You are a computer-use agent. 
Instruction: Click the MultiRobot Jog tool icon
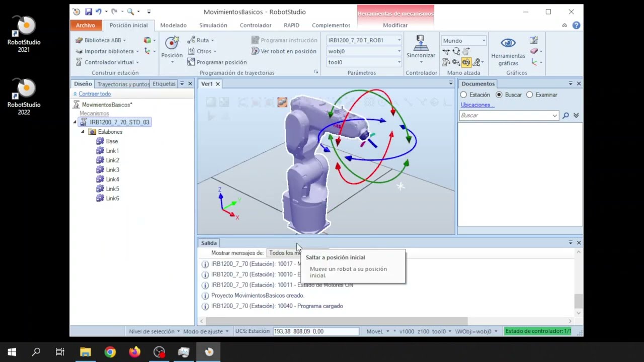(476, 62)
